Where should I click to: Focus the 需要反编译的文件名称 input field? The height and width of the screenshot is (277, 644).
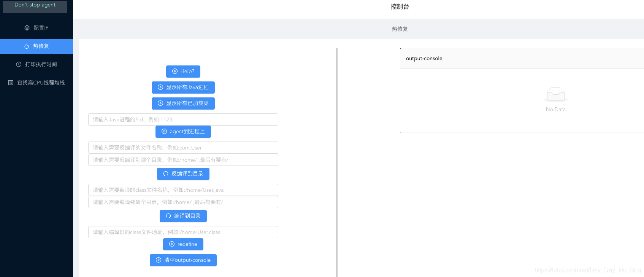coord(183,147)
